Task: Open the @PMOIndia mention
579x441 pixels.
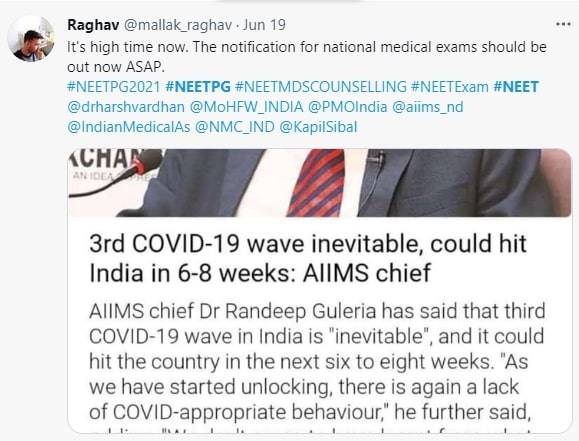Action: click(347, 107)
